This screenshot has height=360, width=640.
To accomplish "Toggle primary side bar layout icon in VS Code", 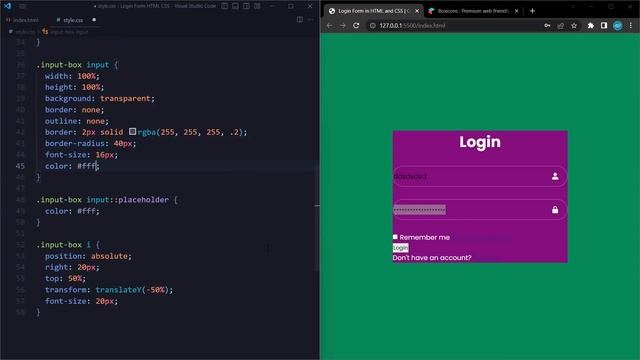I will [x=224, y=6].
